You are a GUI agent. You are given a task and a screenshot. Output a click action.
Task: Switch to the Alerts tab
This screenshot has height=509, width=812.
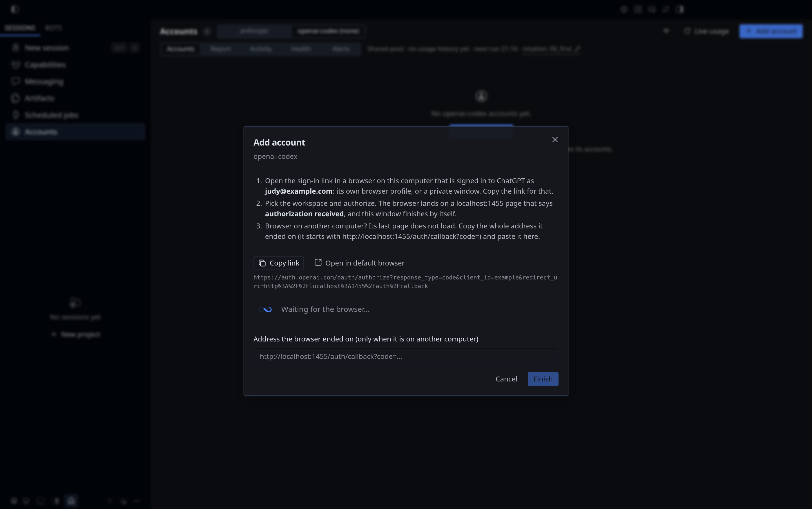(340, 49)
